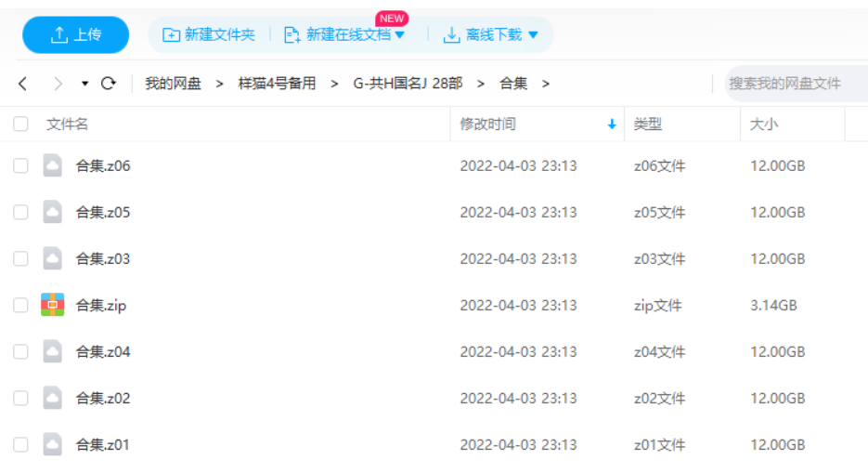Click the 合集.z01 file icon
The width and height of the screenshot is (868, 473).
pos(53,444)
